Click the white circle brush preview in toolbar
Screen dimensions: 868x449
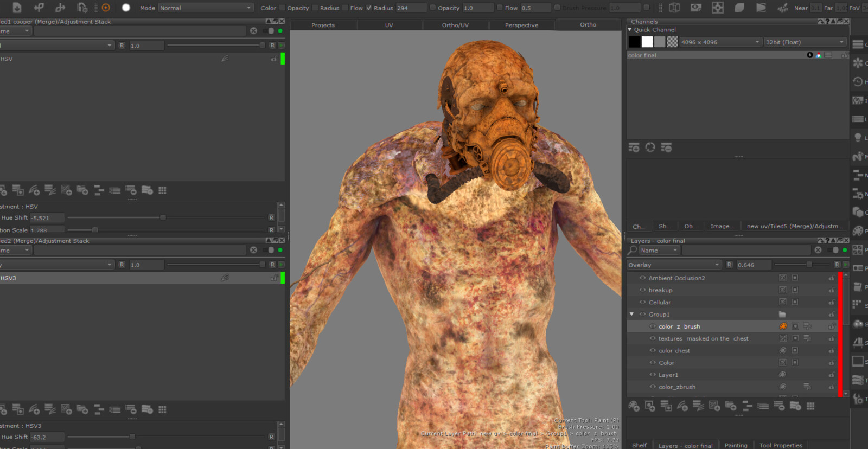coord(126,8)
